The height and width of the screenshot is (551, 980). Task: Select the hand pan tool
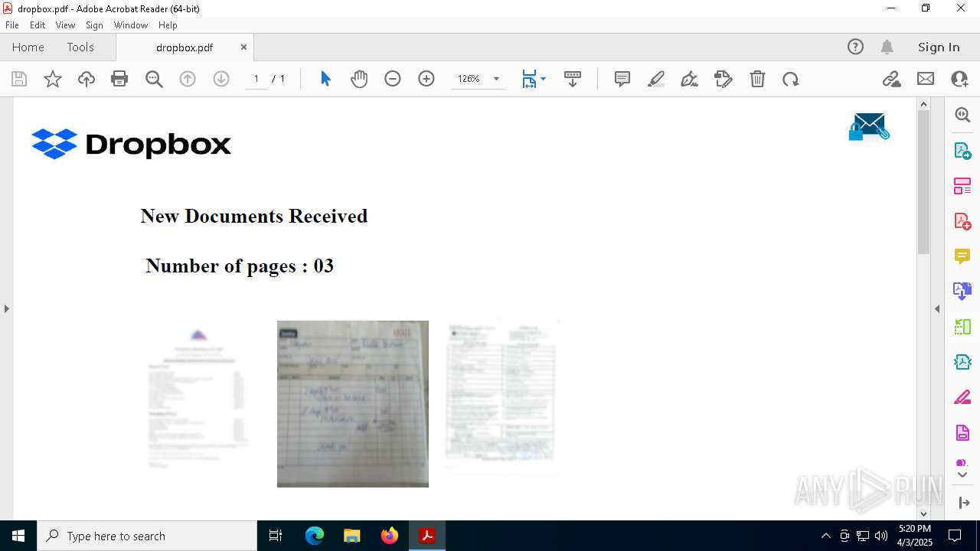coord(359,79)
